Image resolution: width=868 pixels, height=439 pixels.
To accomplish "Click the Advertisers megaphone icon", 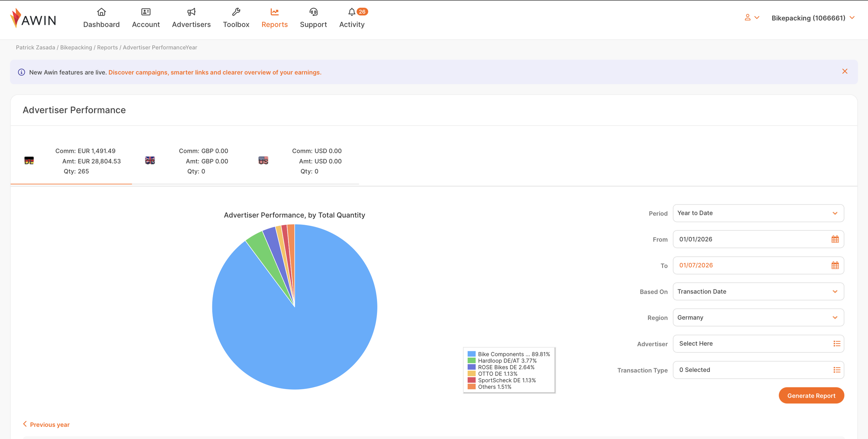I will point(191,12).
